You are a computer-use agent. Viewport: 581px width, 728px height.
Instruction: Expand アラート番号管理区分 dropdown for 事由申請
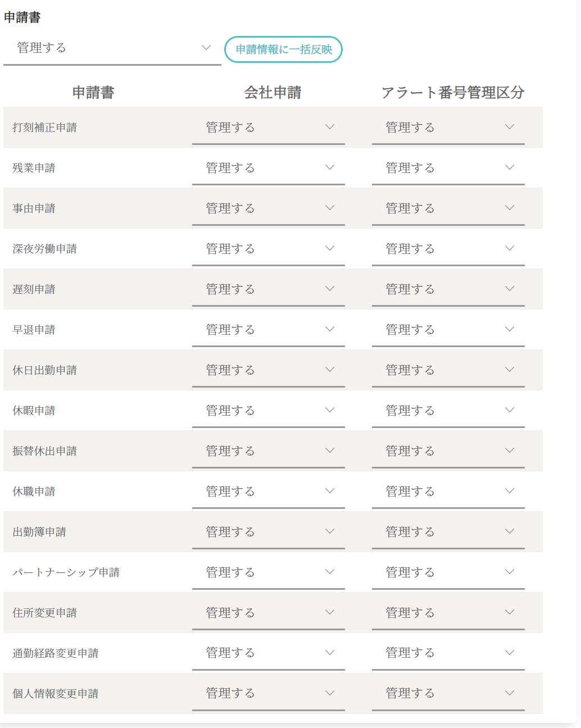tap(448, 208)
